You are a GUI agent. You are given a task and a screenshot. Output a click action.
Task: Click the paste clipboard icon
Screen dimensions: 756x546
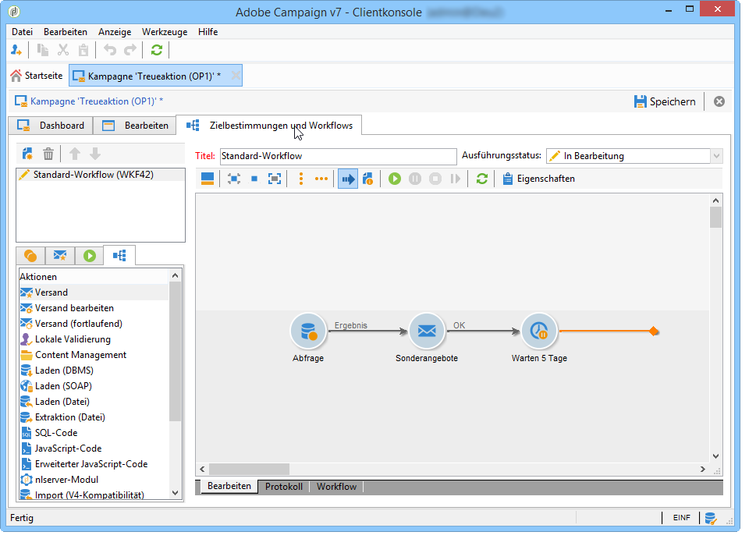click(x=83, y=50)
